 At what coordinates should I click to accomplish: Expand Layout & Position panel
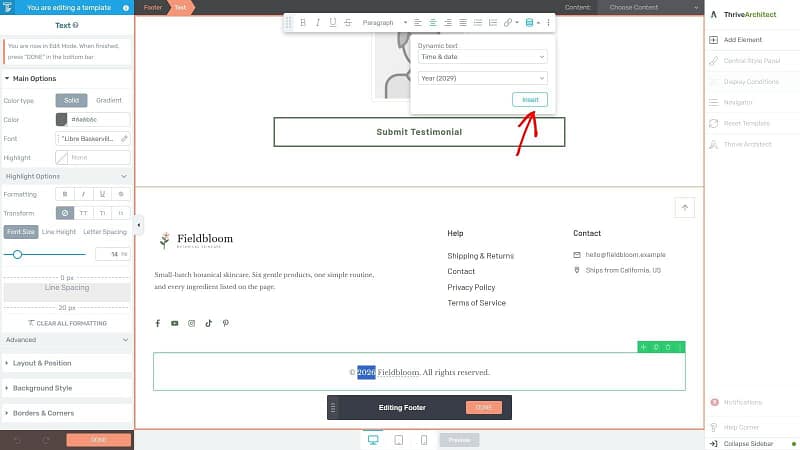(x=66, y=363)
